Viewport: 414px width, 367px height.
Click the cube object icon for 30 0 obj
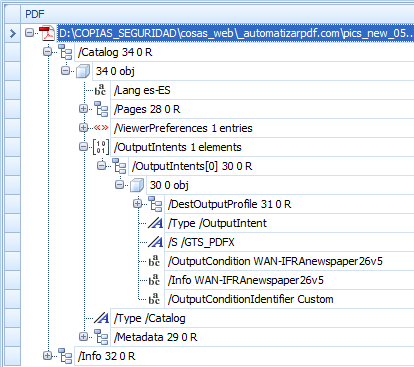pyautogui.click(x=137, y=185)
